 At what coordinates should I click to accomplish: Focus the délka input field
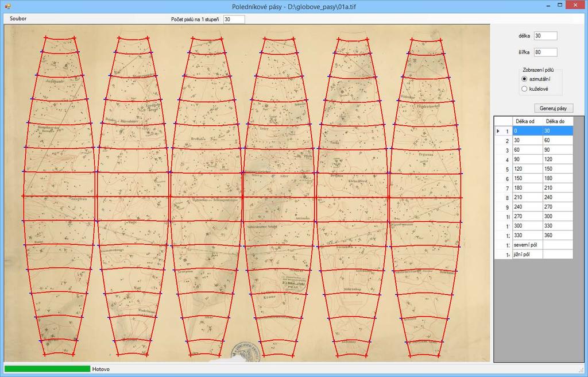click(546, 36)
